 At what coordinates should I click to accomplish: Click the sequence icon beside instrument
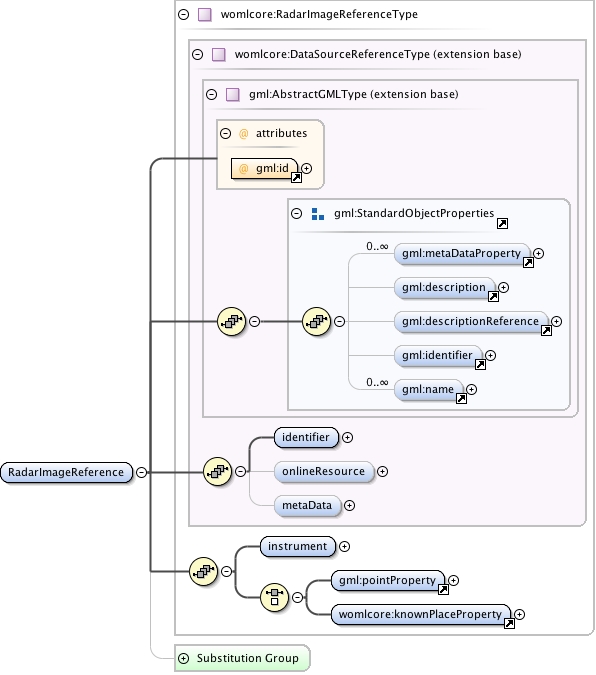point(204,572)
